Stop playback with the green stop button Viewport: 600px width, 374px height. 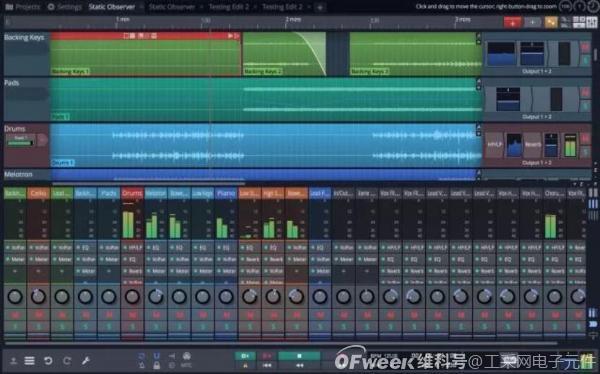click(299, 356)
